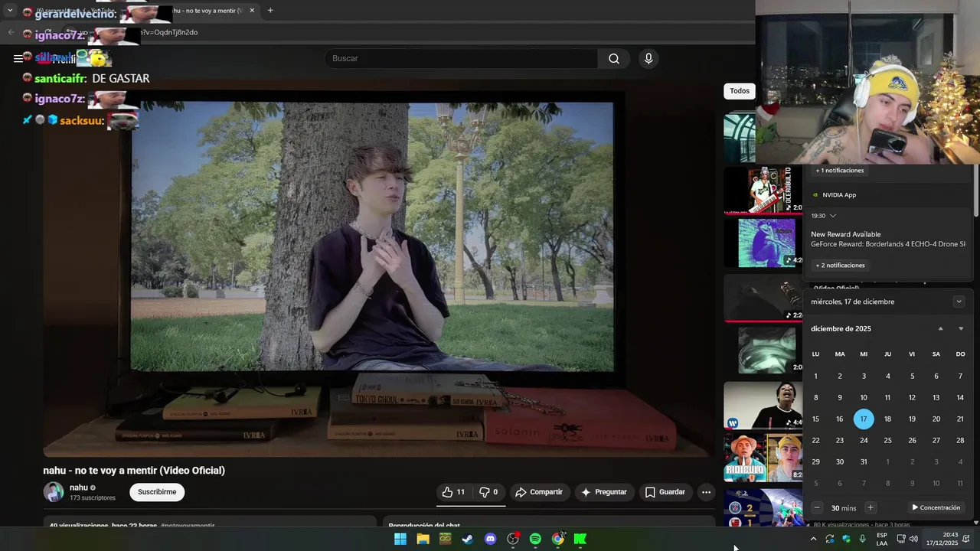
Task: Open OBS Studio from the taskbar
Action: (513, 539)
